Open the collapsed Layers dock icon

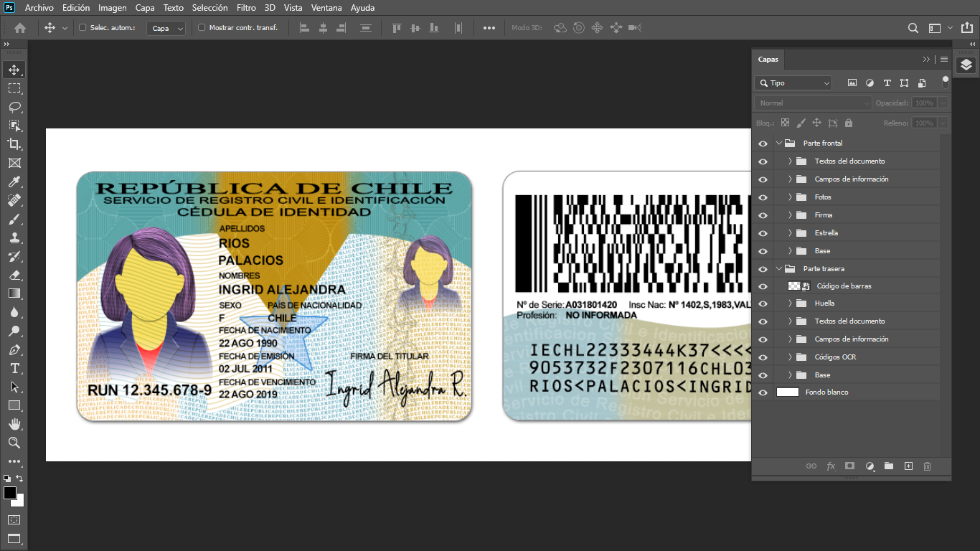pos(966,65)
